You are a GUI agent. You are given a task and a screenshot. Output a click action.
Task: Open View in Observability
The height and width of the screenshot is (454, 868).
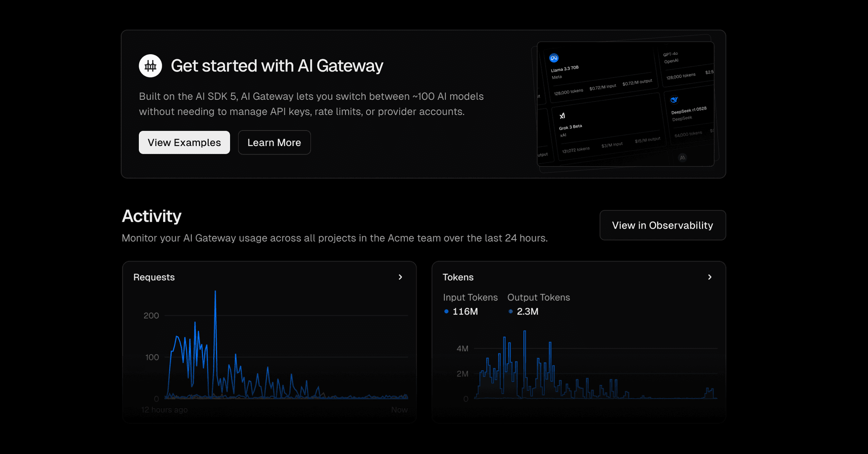[x=662, y=225]
